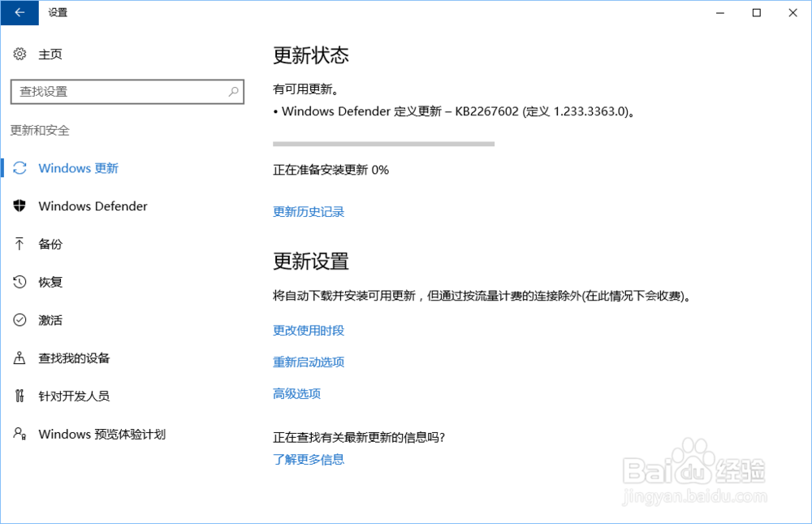Click the upward arrow icon for 备份
The height and width of the screenshot is (524, 812).
pyautogui.click(x=19, y=244)
